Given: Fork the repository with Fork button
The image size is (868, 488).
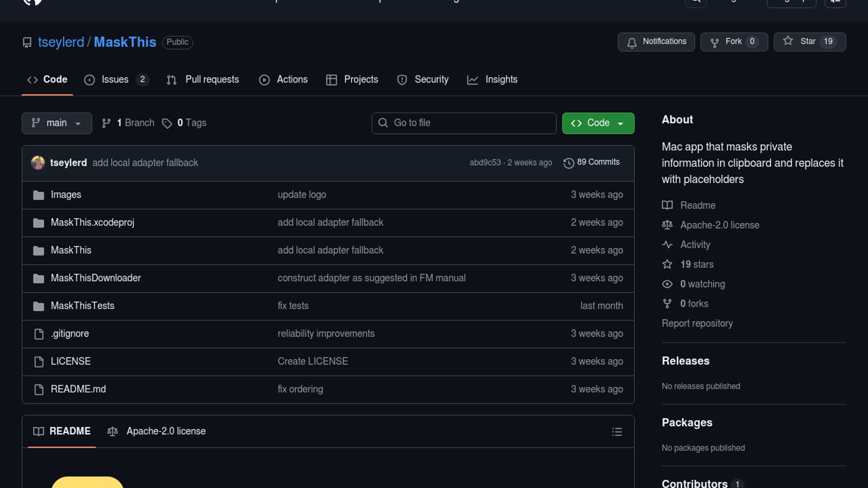Looking at the screenshot, I should tap(734, 42).
